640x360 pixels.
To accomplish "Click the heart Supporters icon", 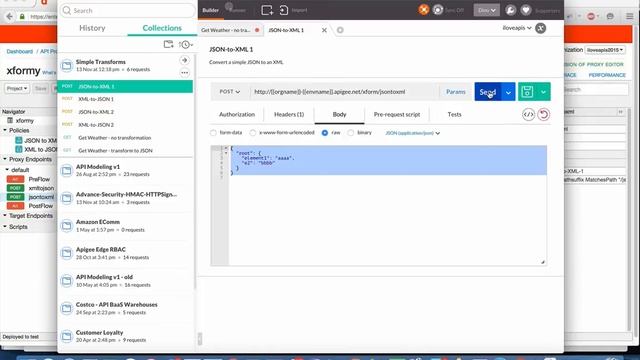I will click(526, 10).
